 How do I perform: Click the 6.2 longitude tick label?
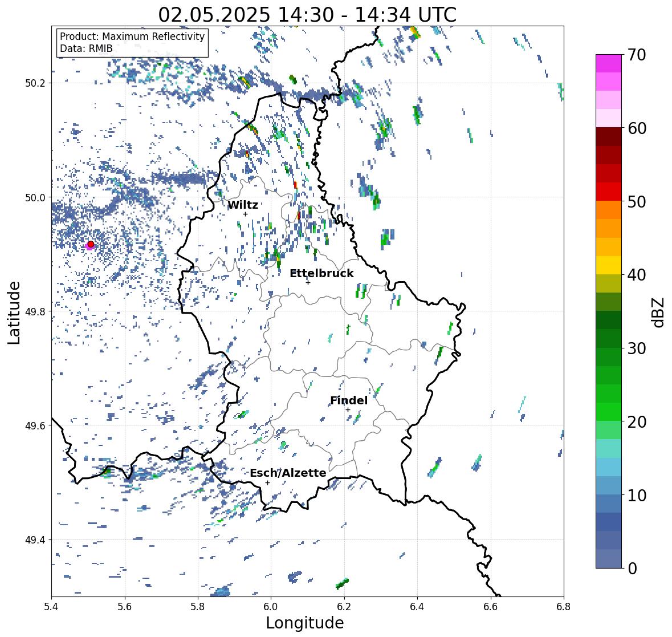point(344,607)
